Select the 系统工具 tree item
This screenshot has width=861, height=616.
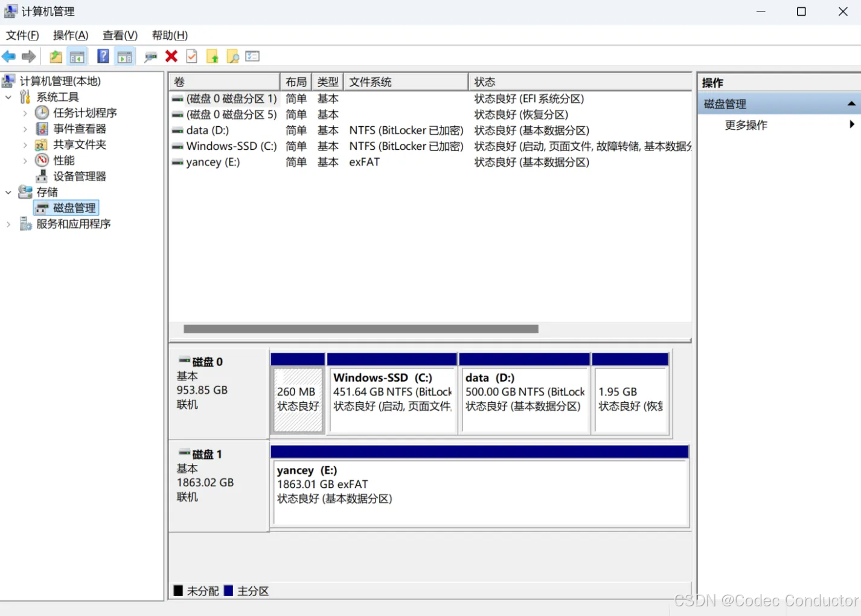pos(57,97)
